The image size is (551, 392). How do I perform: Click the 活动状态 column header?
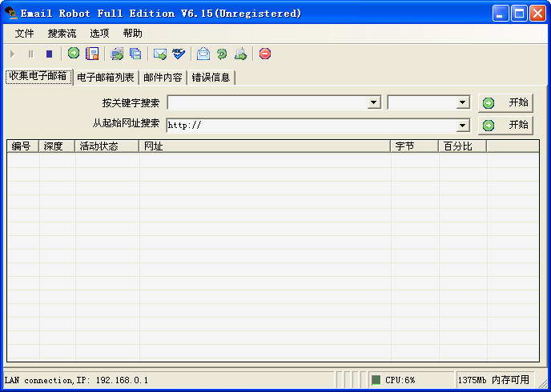click(x=107, y=146)
